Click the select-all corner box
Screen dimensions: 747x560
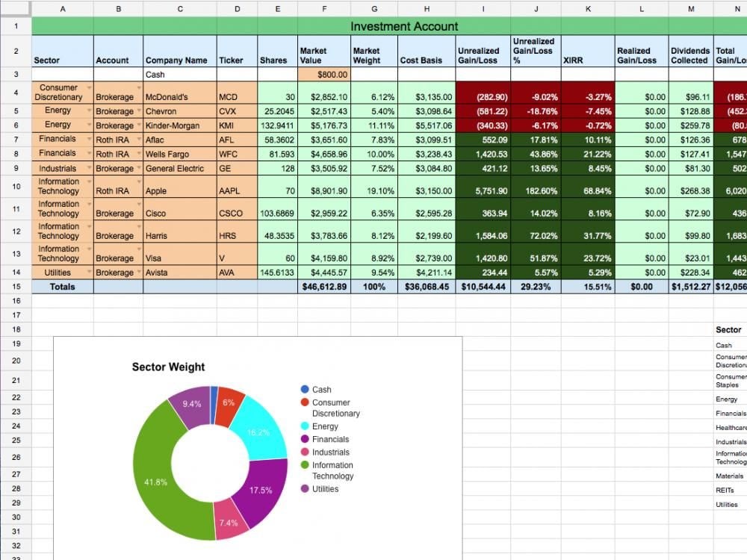click(x=16, y=8)
